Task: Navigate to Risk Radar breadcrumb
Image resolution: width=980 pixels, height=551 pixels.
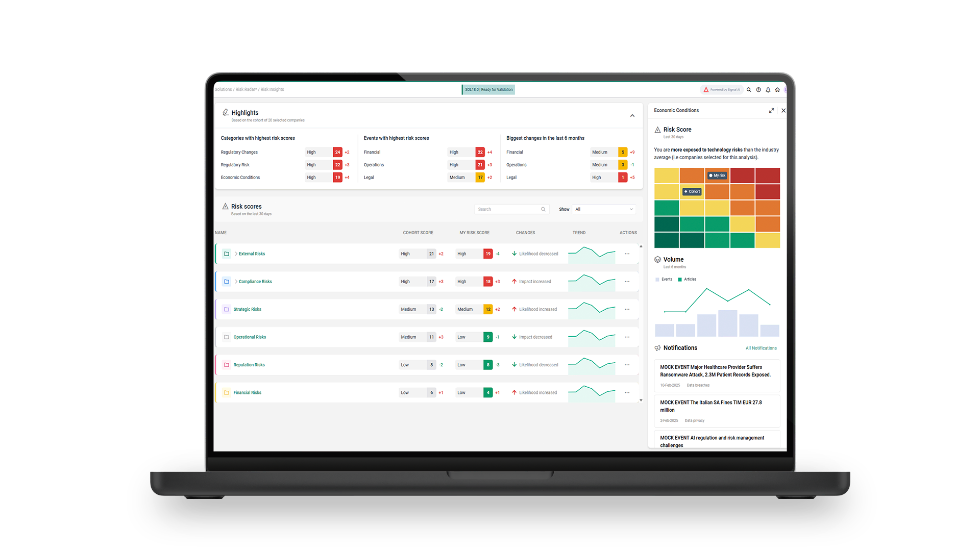Action: pos(246,90)
